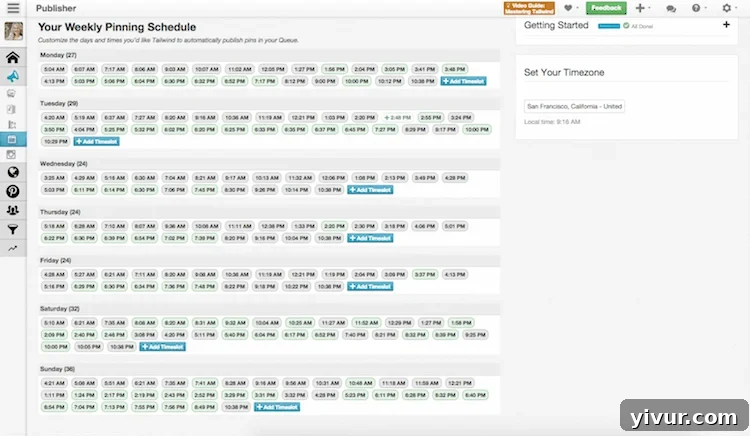Viewport: 750px width, 436px height.
Task: Add Timeslot for Tuesday
Action: click(96, 142)
